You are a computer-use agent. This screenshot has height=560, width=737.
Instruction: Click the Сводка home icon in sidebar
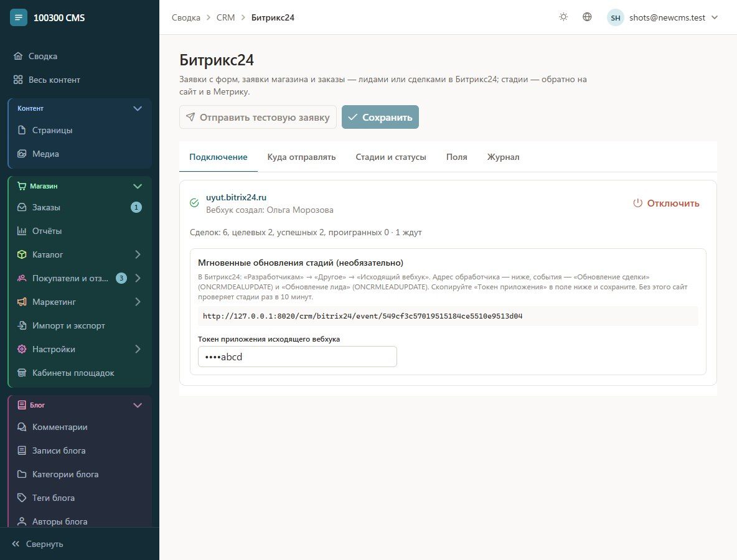(18, 56)
